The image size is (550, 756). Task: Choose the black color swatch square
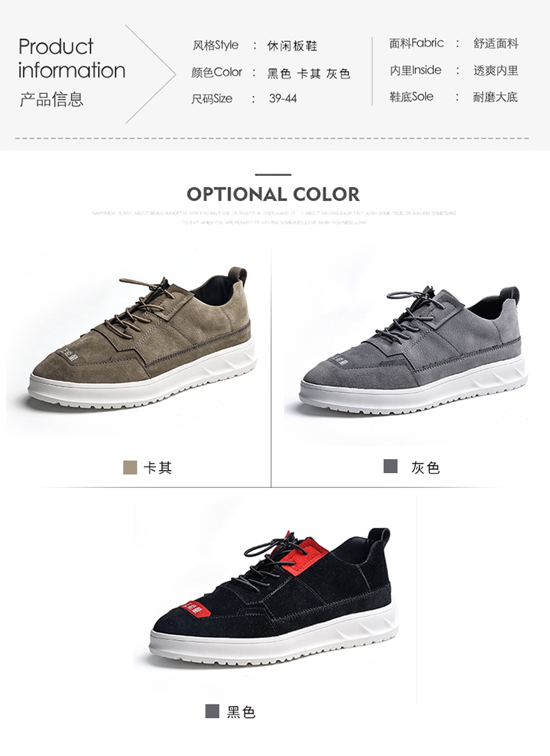[213, 711]
